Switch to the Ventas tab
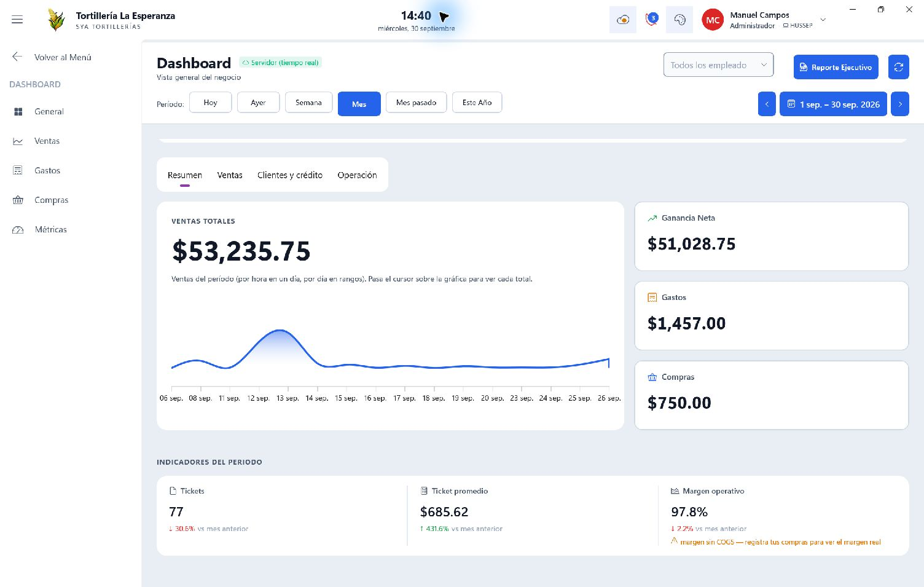This screenshot has width=924, height=587. [230, 175]
